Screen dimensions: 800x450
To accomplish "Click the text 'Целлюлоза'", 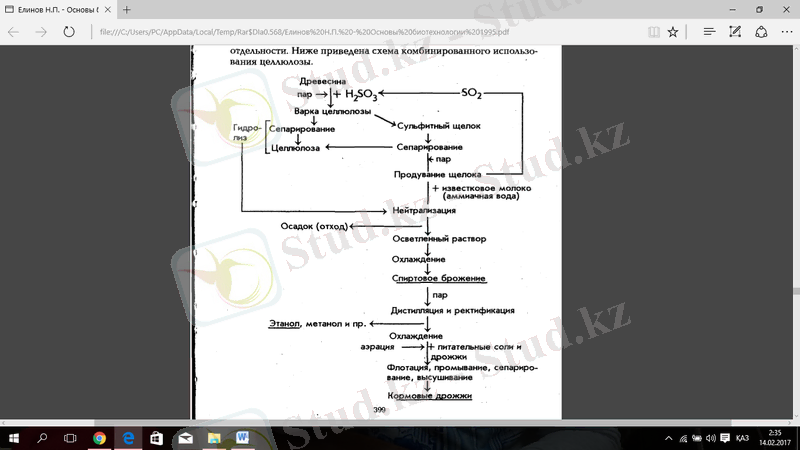I will [x=295, y=148].
